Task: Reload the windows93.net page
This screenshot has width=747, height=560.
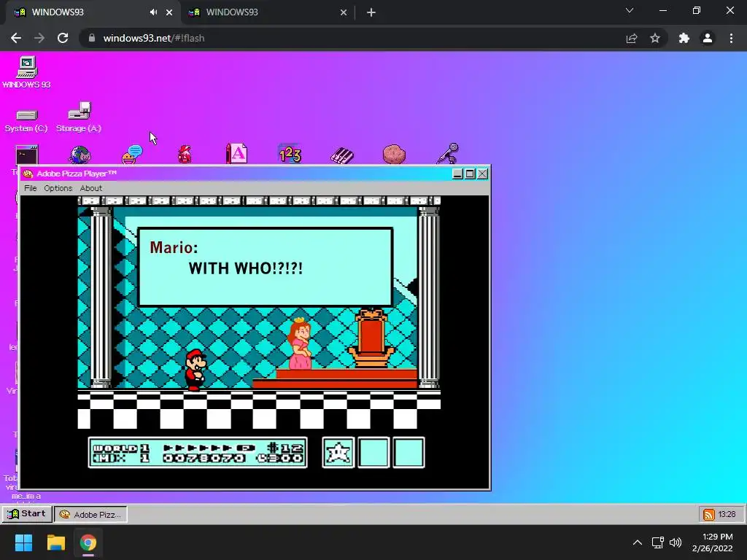Action: point(63,38)
